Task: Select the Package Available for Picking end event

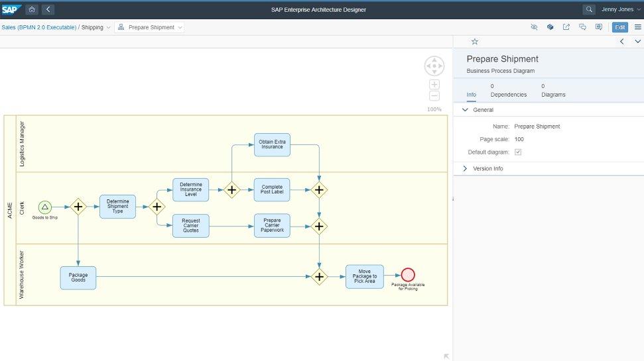Action: pos(408,275)
